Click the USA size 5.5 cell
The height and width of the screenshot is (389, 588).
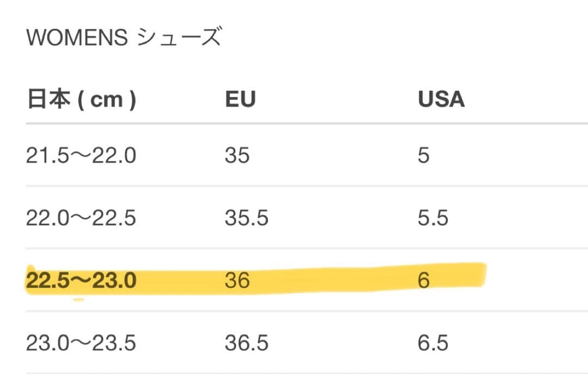click(x=433, y=218)
